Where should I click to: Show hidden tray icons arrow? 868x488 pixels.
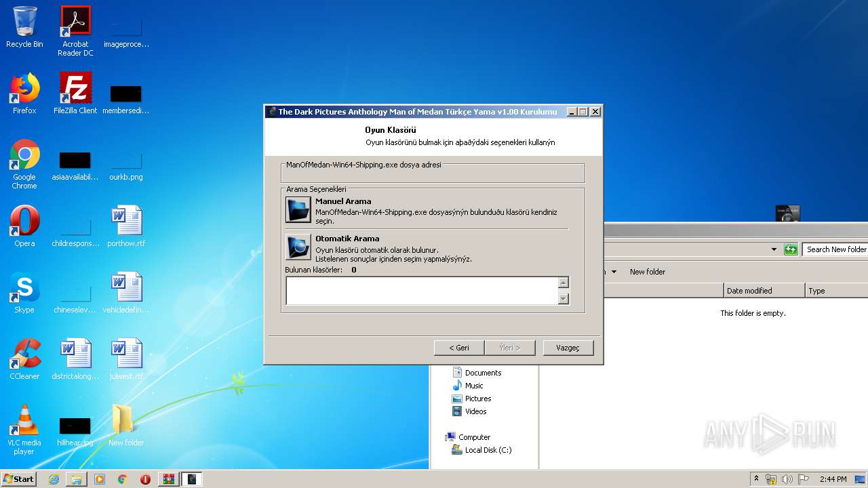[x=756, y=479]
